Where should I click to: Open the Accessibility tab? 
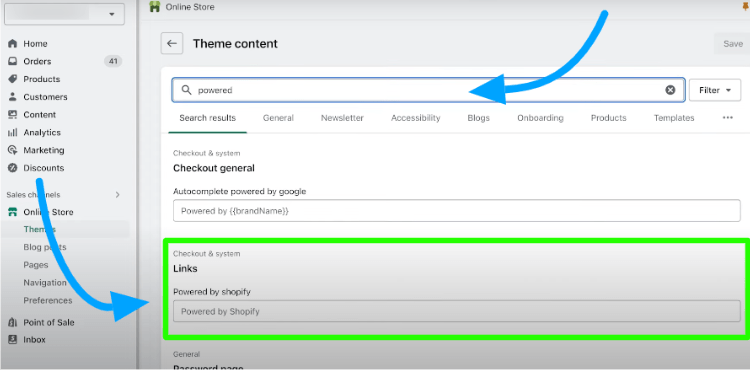[416, 118]
